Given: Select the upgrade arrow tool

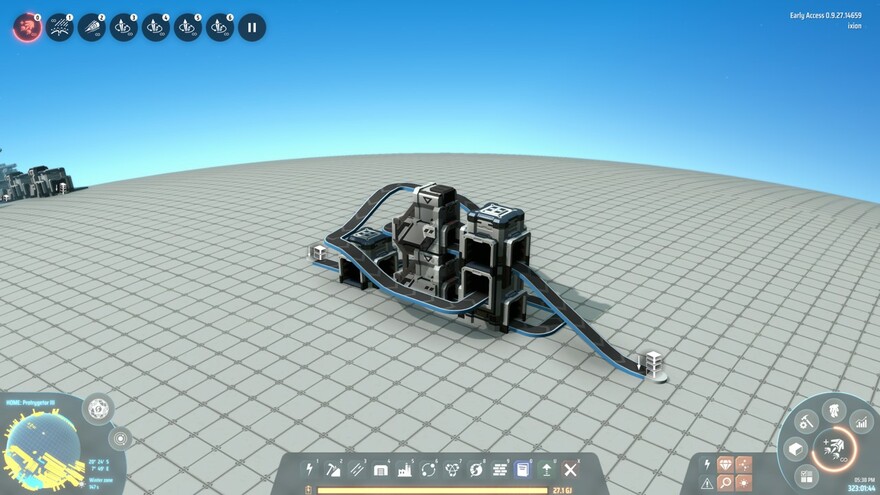Looking at the screenshot, I should pos(547,469).
